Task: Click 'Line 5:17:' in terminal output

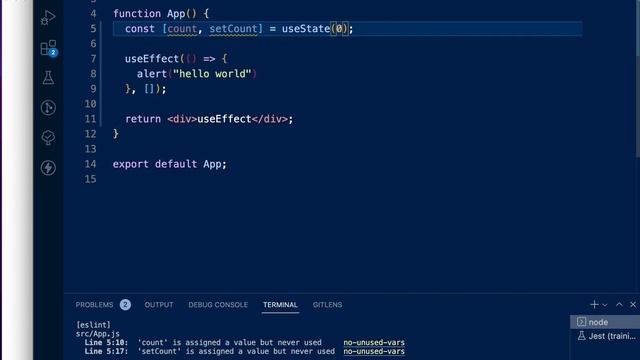Action: pyautogui.click(x=106, y=351)
